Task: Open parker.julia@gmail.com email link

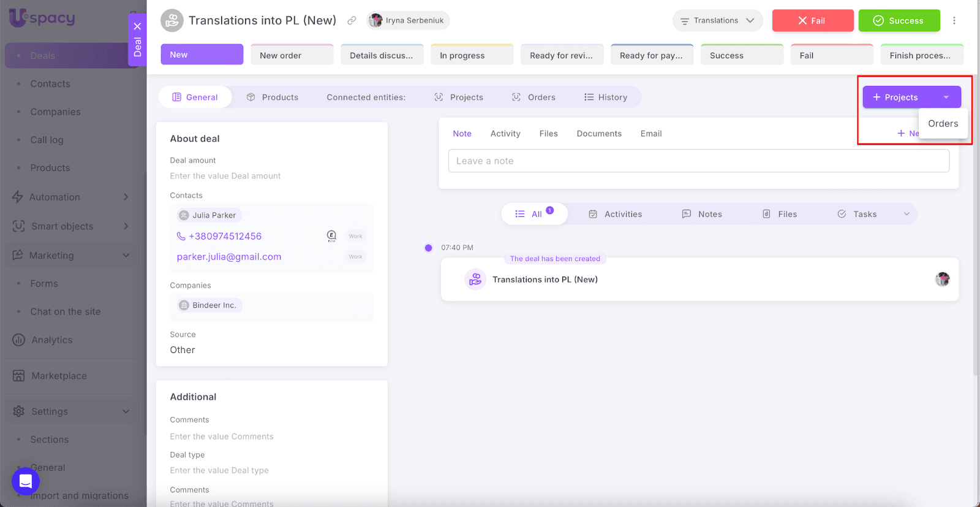Action: [229, 257]
